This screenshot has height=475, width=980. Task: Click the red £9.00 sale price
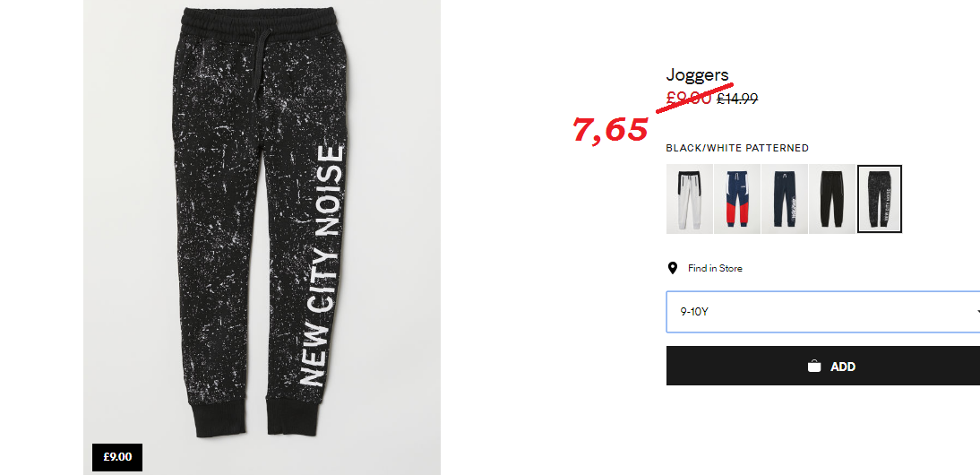[689, 98]
